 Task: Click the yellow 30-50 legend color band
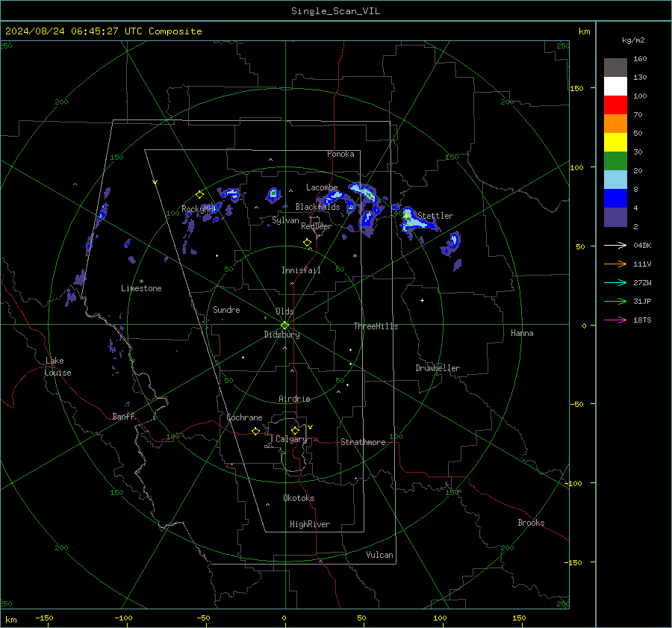(x=615, y=143)
